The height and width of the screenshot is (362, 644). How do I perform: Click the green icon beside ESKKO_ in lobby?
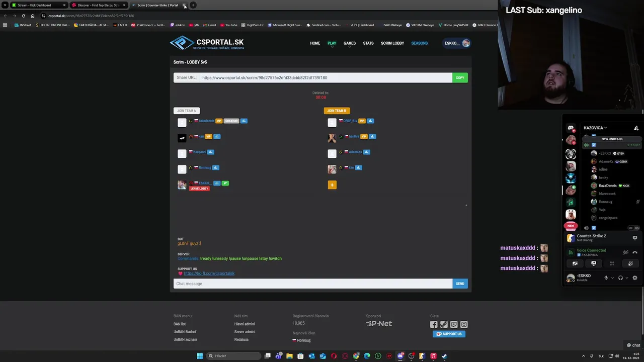click(225, 183)
